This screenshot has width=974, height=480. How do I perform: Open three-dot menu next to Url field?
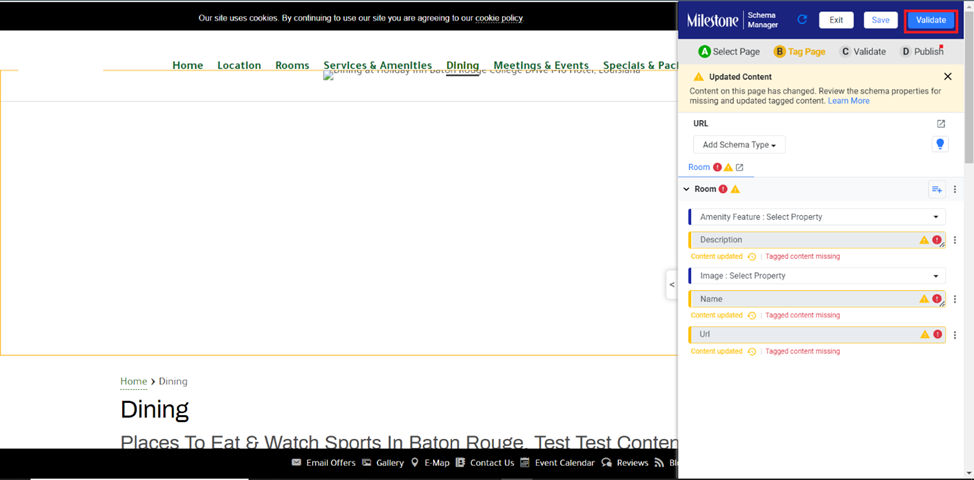(955, 335)
